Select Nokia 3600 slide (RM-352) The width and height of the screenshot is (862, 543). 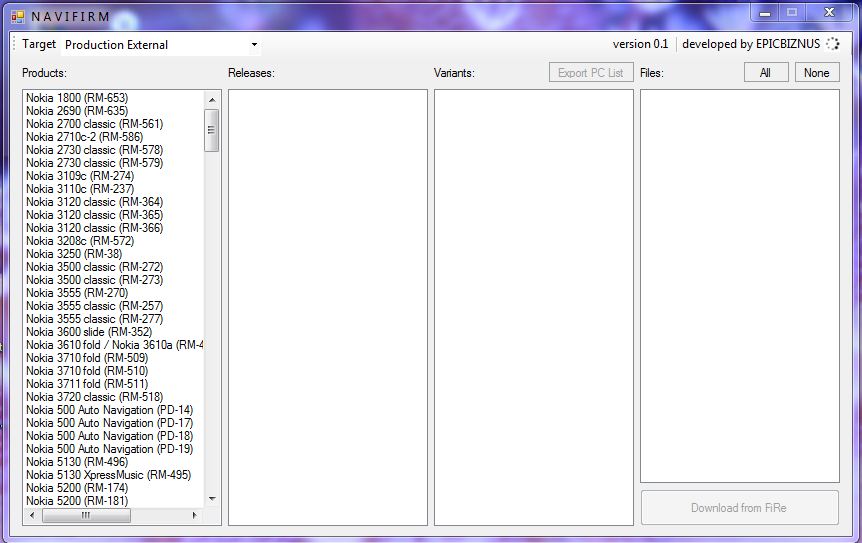coord(89,332)
